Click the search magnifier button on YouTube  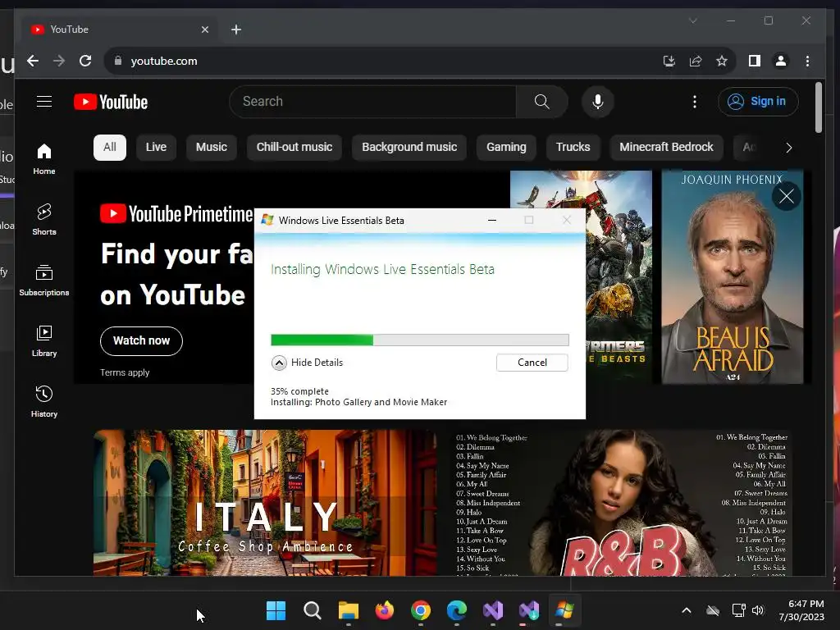click(x=541, y=101)
